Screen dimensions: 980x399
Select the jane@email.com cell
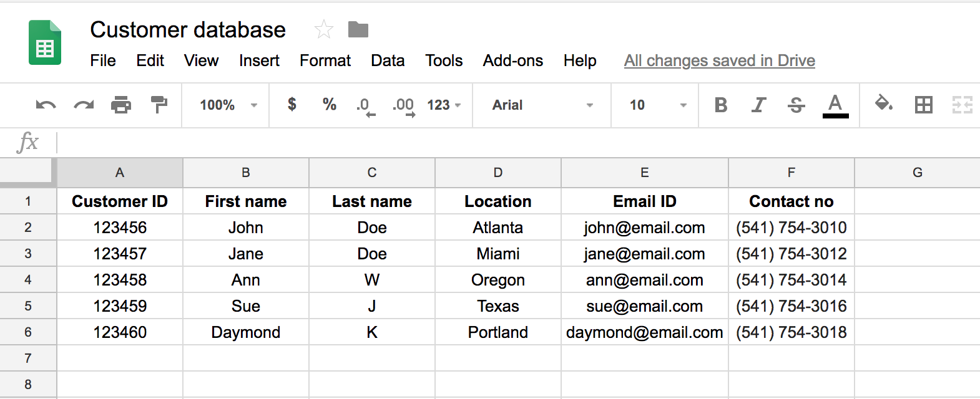[645, 254]
